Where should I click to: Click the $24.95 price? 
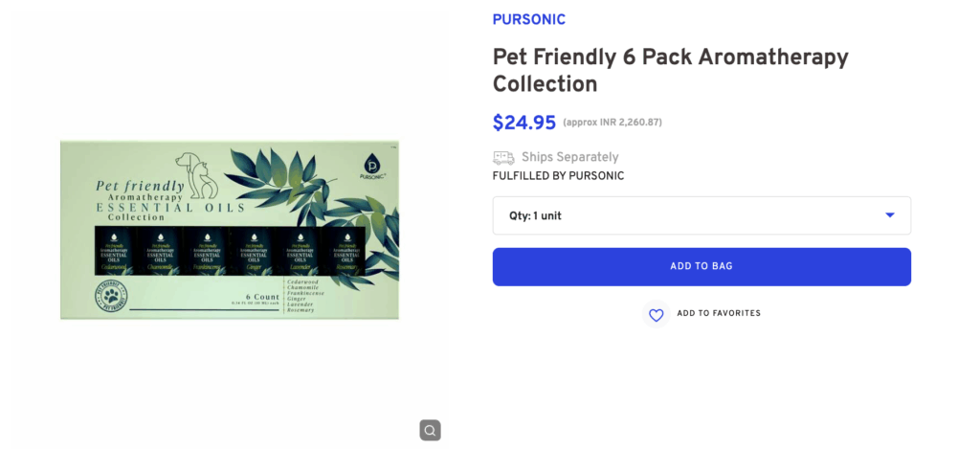(x=523, y=123)
